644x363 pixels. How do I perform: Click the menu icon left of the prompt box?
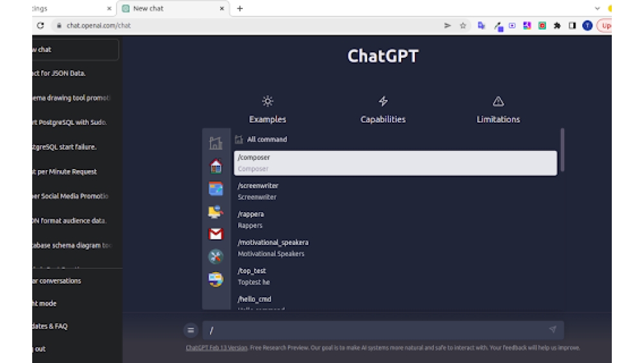click(x=191, y=329)
